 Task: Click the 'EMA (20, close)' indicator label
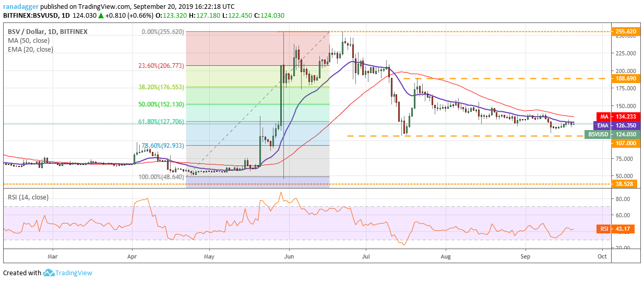[x=30, y=50]
